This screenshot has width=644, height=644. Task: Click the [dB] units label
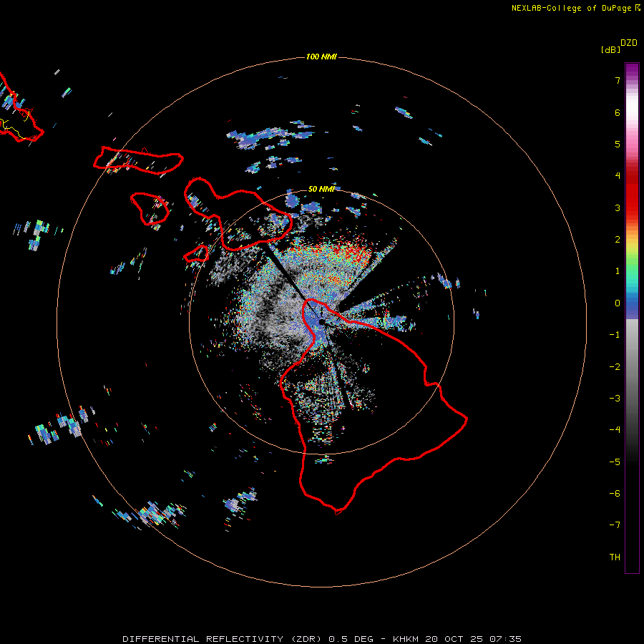point(611,49)
